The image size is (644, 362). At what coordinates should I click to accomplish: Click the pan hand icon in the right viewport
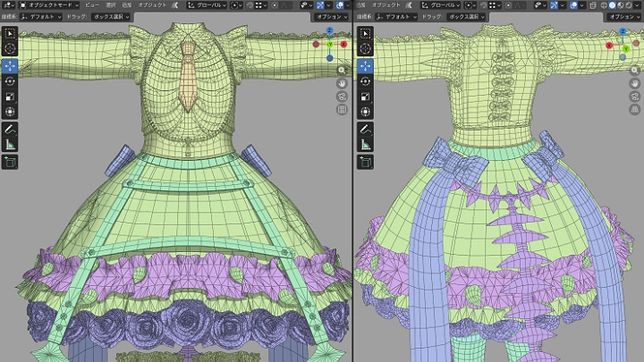[x=635, y=83]
